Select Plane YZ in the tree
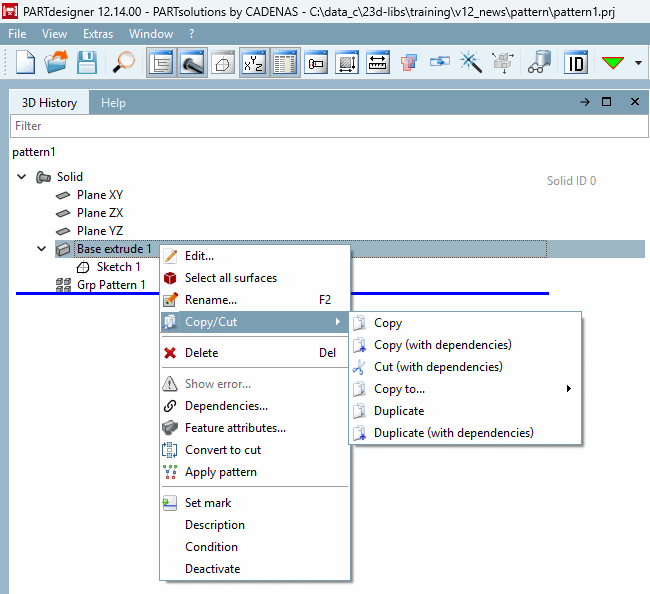650x594 pixels. pos(100,231)
